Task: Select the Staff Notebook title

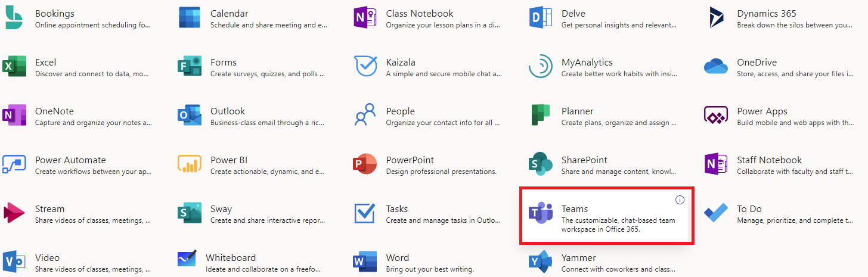Action: click(770, 160)
